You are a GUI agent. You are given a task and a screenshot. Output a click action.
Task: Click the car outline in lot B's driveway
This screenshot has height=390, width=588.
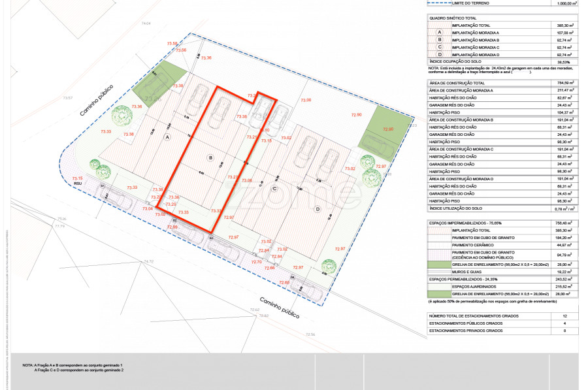[x=221, y=110]
